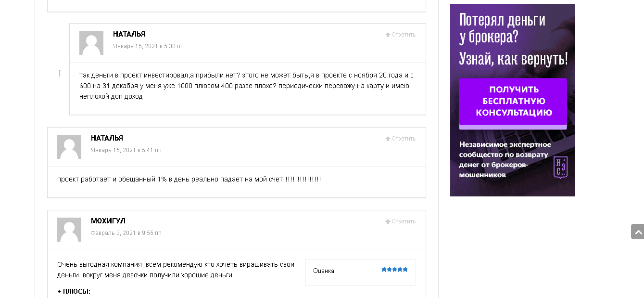Click Ответить on Наталья's 5:41 comment

pos(400,139)
